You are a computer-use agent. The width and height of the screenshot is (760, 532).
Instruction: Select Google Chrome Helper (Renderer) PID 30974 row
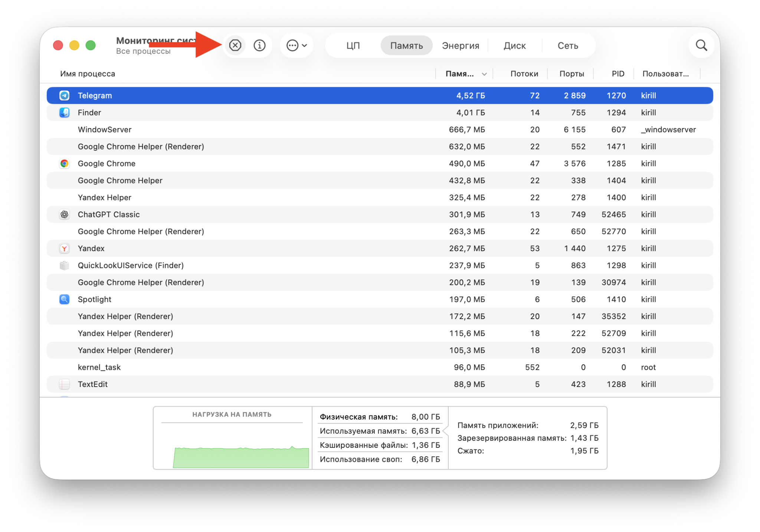[x=380, y=282]
